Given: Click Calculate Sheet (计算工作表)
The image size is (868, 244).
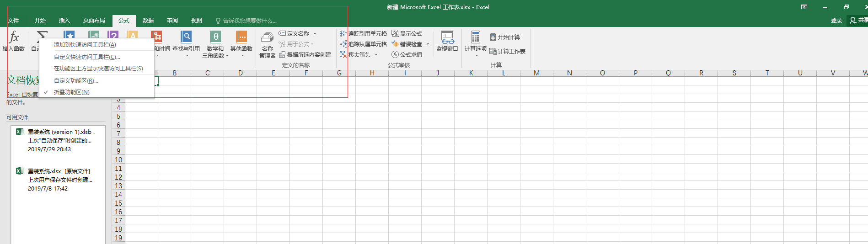Looking at the screenshot, I should [508, 51].
